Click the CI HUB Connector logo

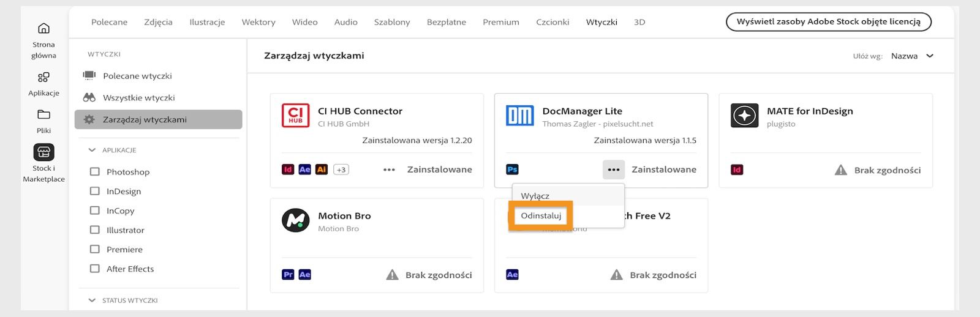coord(295,115)
